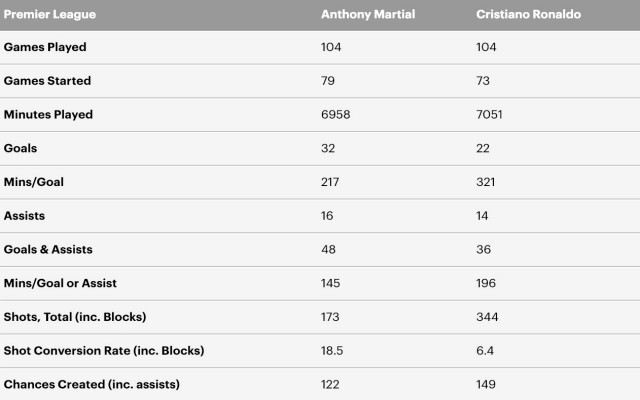The width and height of the screenshot is (640, 400).
Task: Click the Games Played row label
Action: tap(45, 47)
